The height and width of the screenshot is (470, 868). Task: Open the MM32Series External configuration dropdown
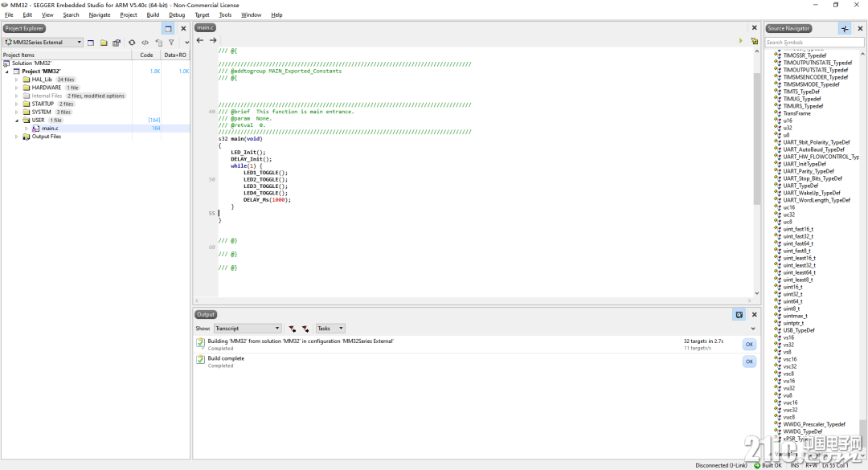click(43, 43)
